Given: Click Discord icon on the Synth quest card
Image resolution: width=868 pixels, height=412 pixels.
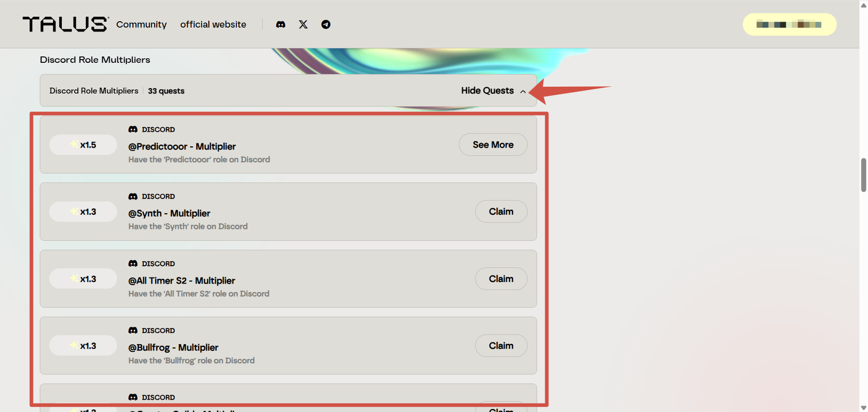Looking at the screenshot, I should [x=133, y=196].
